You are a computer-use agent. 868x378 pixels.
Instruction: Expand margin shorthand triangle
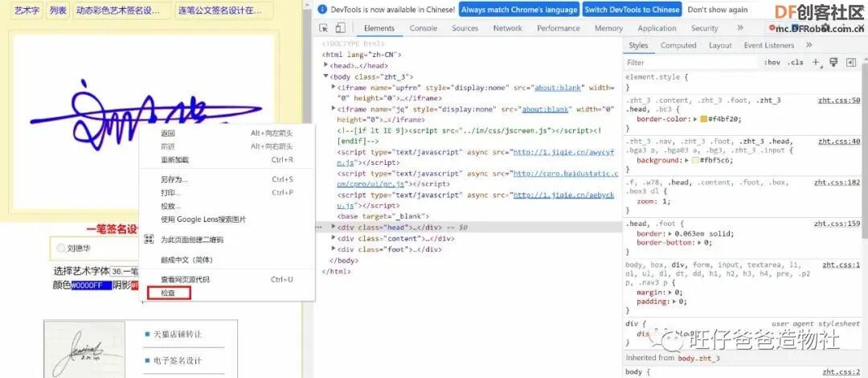pyautogui.click(x=670, y=292)
